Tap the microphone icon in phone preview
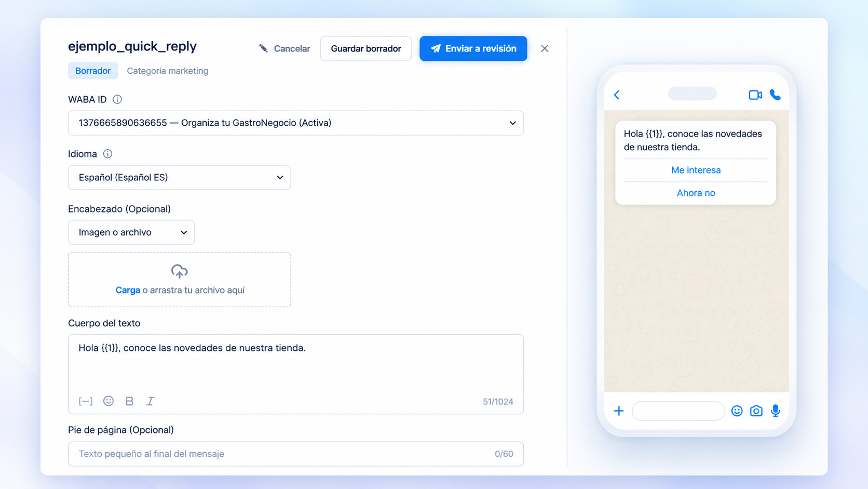868x489 pixels. click(x=776, y=411)
